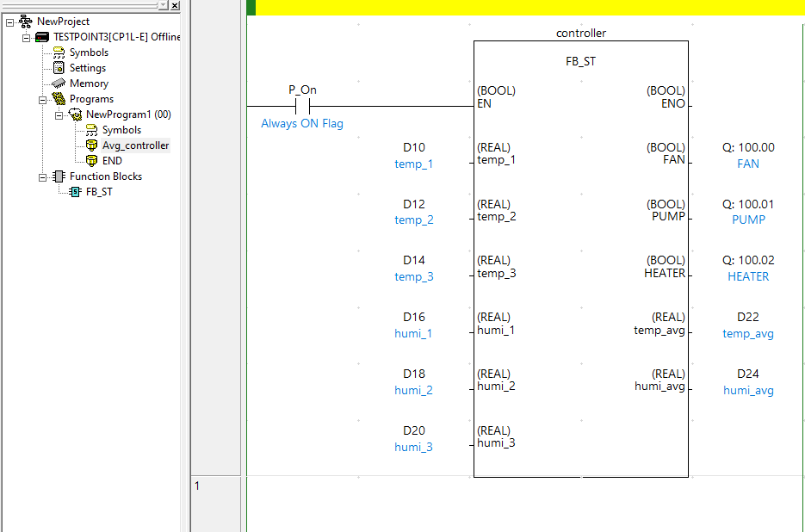Select rung number 1 in the margin

(x=197, y=486)
